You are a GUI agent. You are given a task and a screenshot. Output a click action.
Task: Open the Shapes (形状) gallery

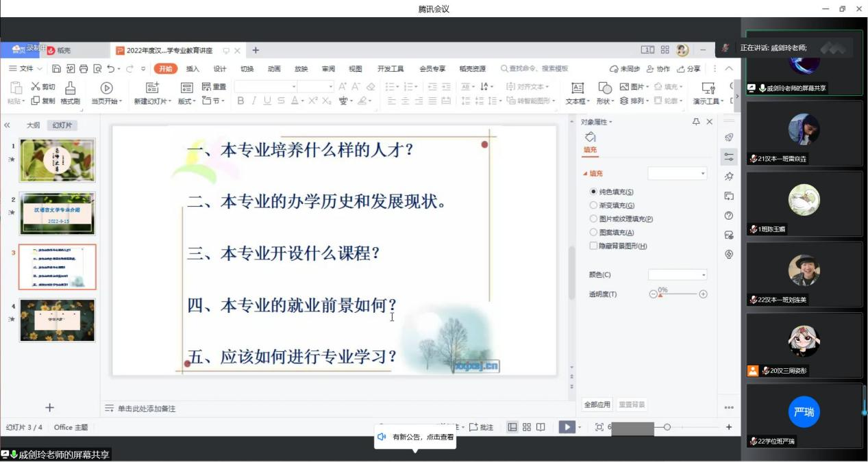[605, 92]
